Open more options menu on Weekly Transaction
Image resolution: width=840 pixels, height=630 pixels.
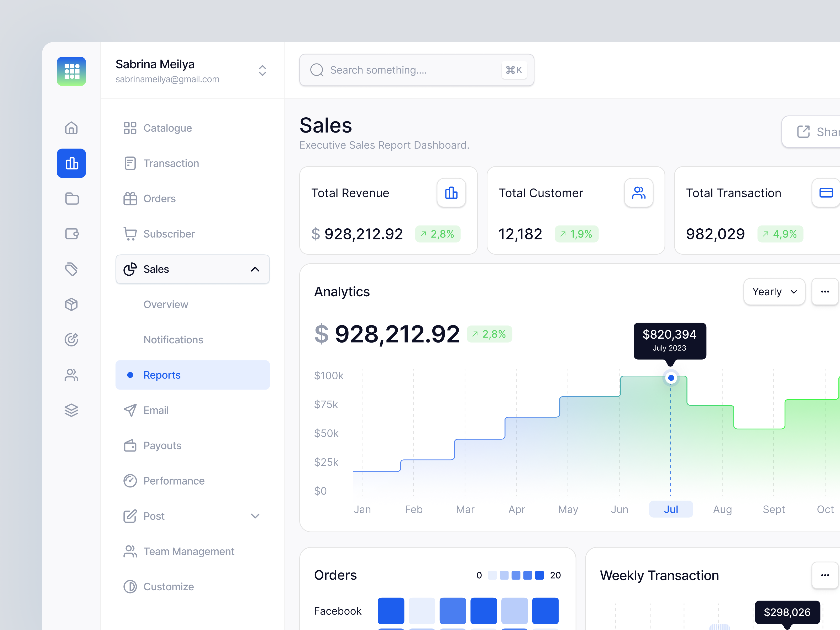tap(825, 575)
